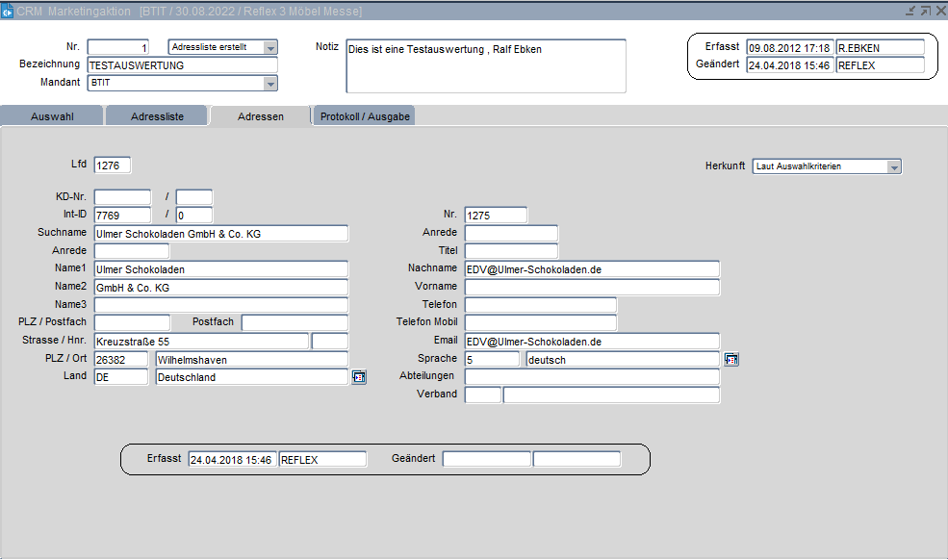The width and height of the screenshot is (948, 560).
Task: Click the Strasse / Hnr. street field
Action: [201, 341]
